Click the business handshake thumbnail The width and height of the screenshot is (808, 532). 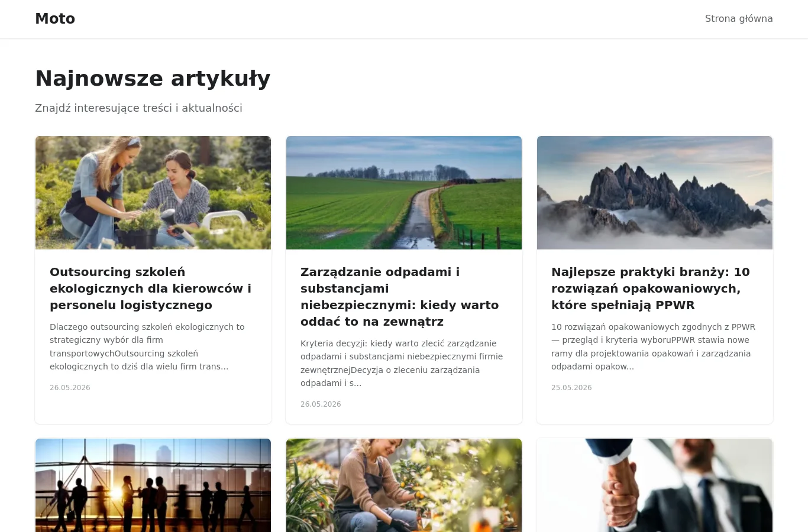pos(655,485)
